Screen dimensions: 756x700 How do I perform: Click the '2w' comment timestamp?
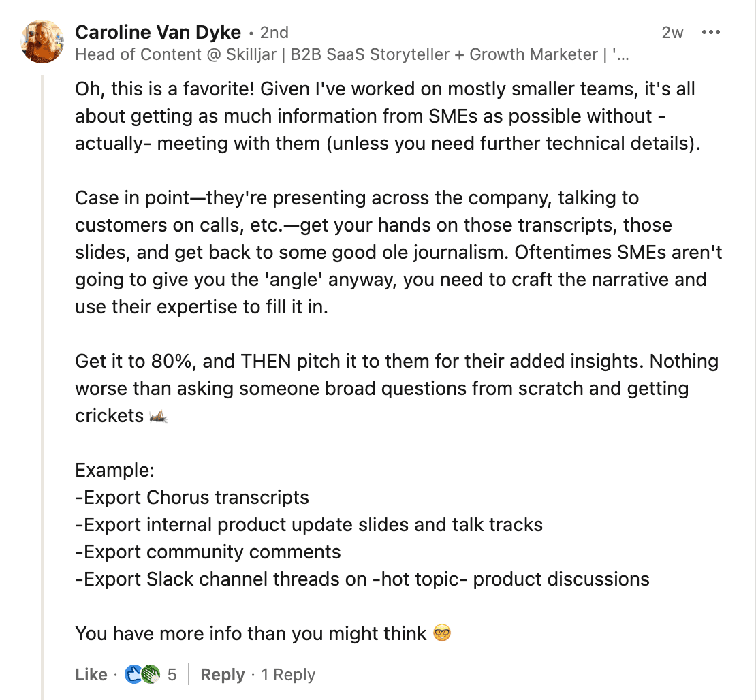[672, 32]
